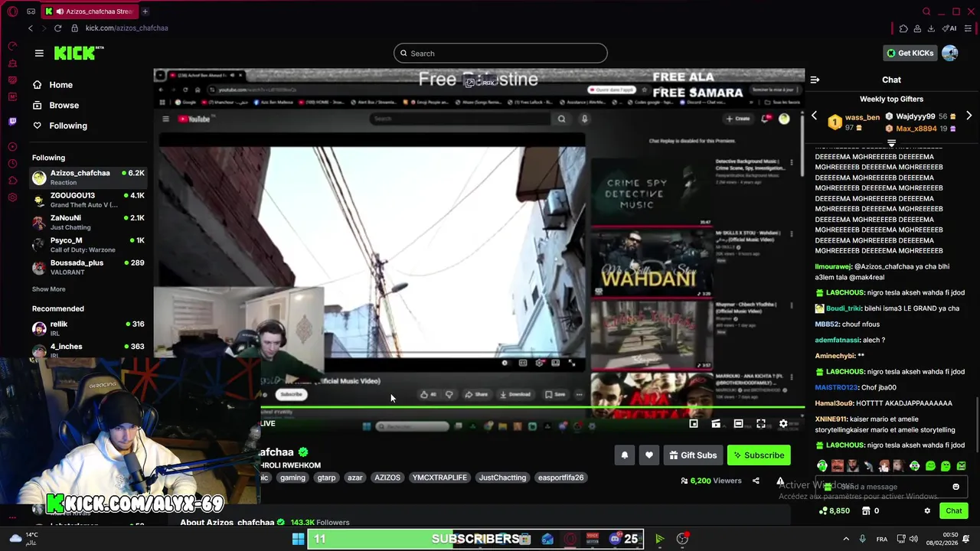Toggle theater mode
The height and width of the screenshot is (551, 980).
click(x=738, y=423)
